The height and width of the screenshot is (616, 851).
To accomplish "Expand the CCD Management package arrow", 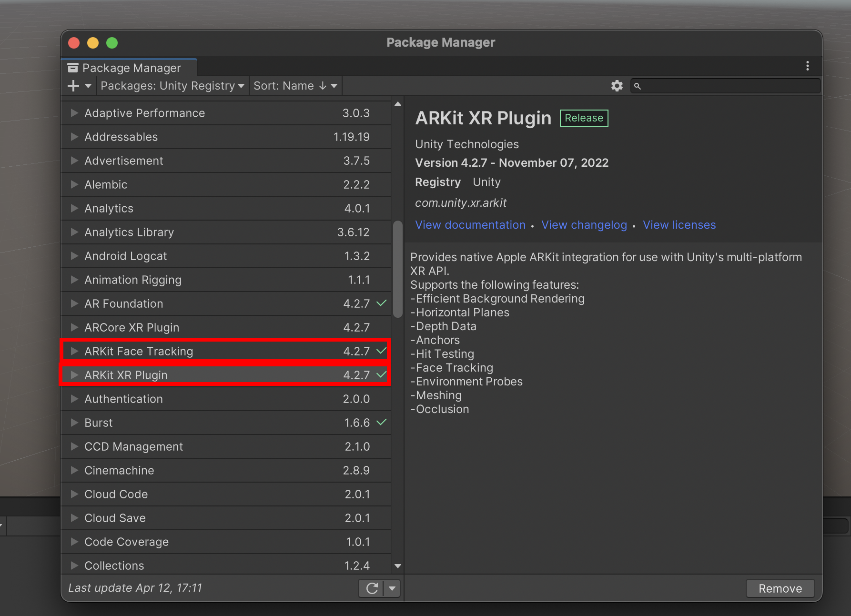I will click(74, 446).
